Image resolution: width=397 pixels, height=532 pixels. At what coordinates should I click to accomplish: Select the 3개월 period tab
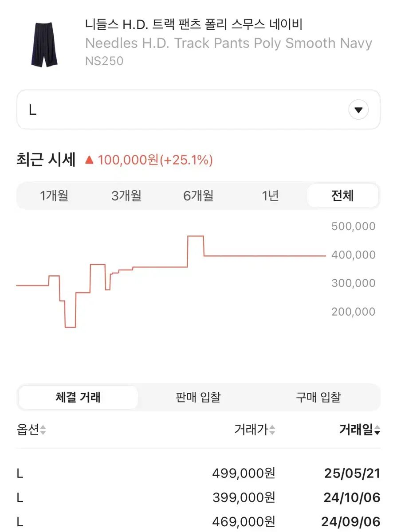tap(126, 196)
